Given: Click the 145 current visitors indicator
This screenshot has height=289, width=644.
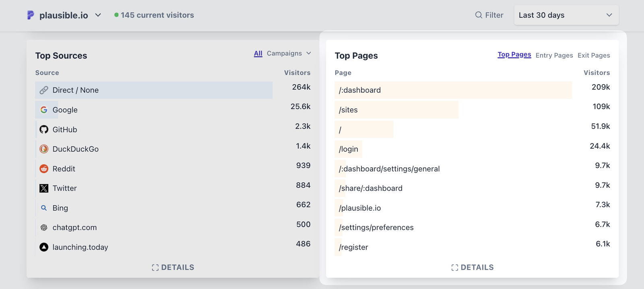Looking at the screenshot, I should 154,15.
